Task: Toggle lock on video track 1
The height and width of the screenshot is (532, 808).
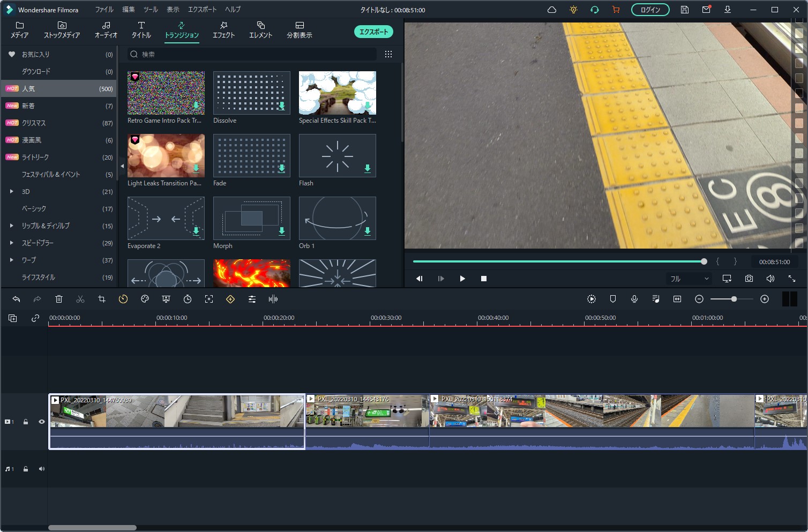Action: coord(26,422)
